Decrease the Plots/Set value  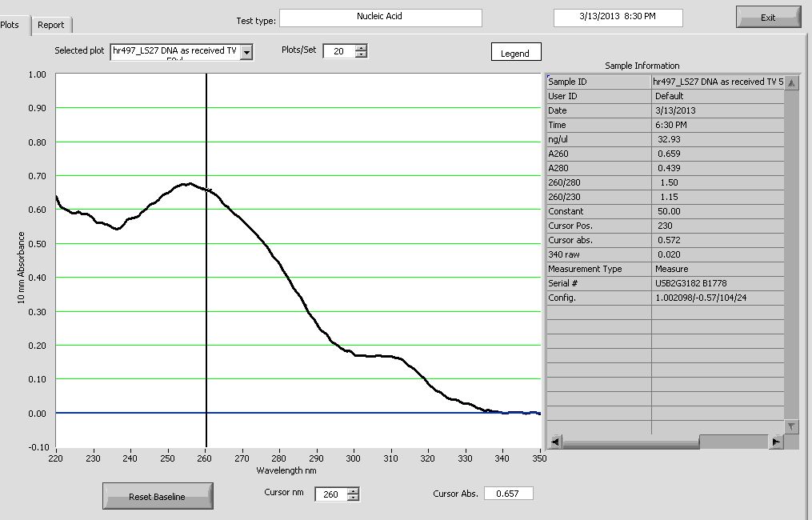point(361,54)
